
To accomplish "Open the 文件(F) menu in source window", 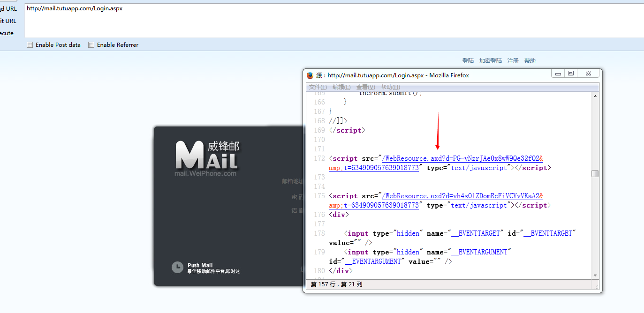I will [318, 87].
